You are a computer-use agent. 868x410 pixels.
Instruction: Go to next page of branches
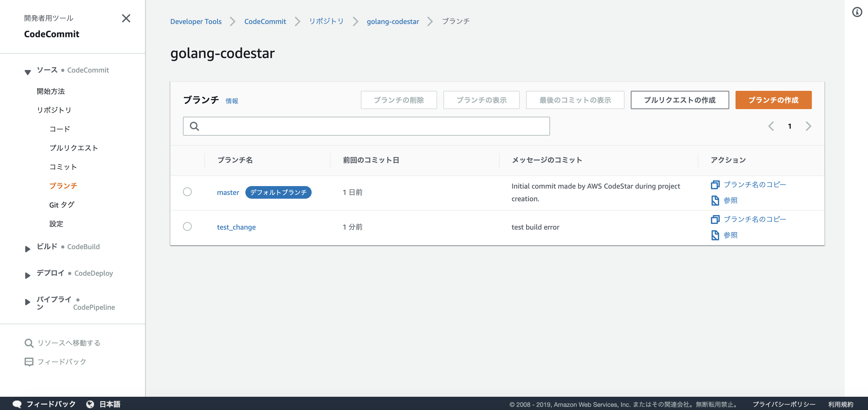808,126
